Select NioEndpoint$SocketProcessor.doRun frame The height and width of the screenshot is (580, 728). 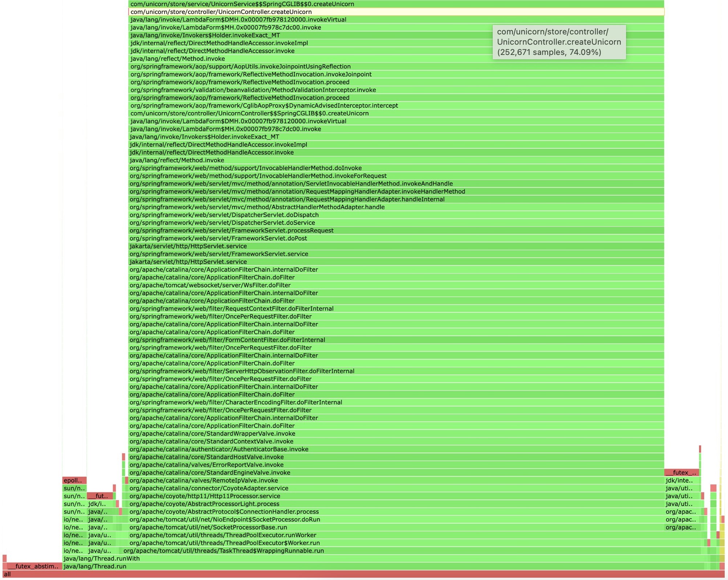click(x=396, y=519)
